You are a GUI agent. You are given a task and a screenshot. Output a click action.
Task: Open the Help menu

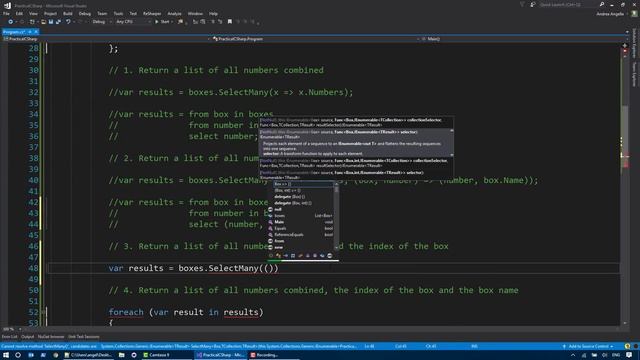coord(213,13)
